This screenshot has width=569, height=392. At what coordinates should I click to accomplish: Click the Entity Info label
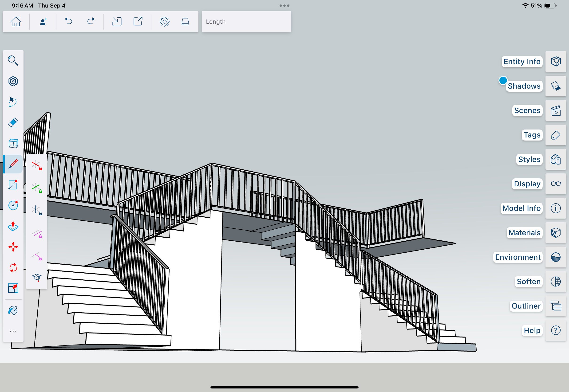click(522, 61)
